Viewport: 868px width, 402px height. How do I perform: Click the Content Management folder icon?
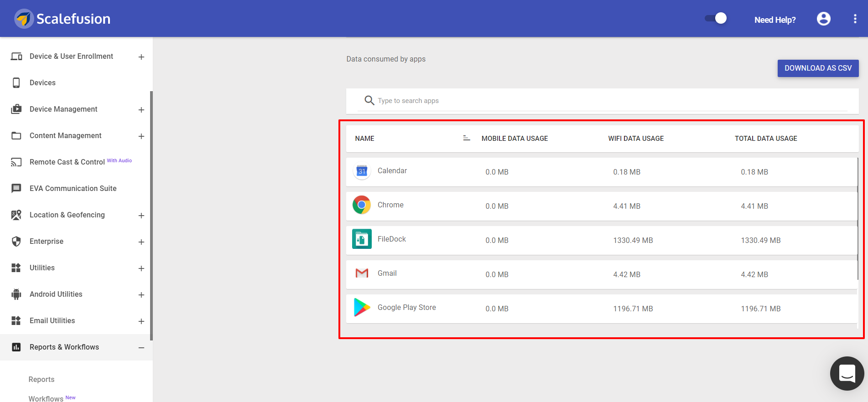16,135
